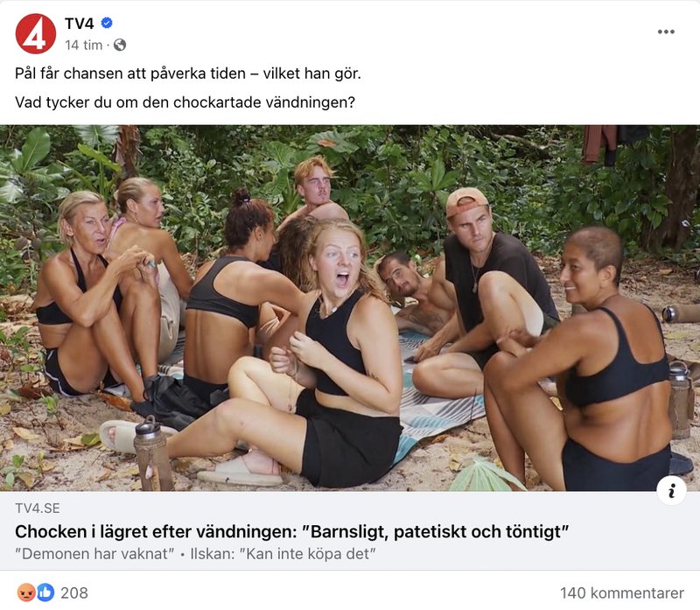The height and width of the screenshot is (610, 700).
Task: Open the 140 kommentarer link
Action: (622, 593)
